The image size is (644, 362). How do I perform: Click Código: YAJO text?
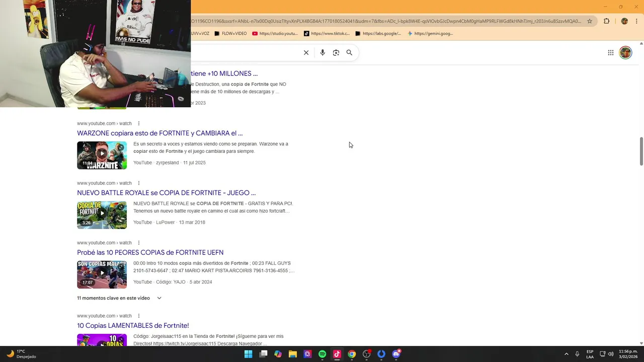171,282
